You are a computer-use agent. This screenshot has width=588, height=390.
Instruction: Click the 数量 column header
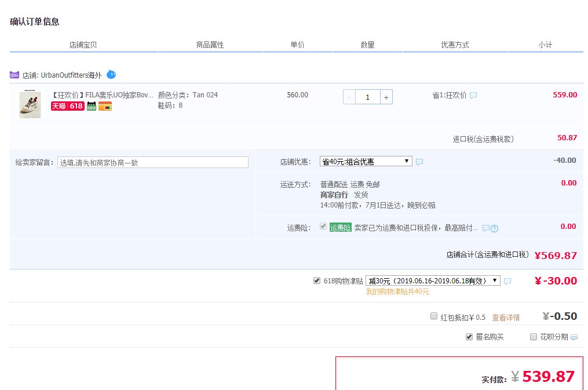[367, 45]
